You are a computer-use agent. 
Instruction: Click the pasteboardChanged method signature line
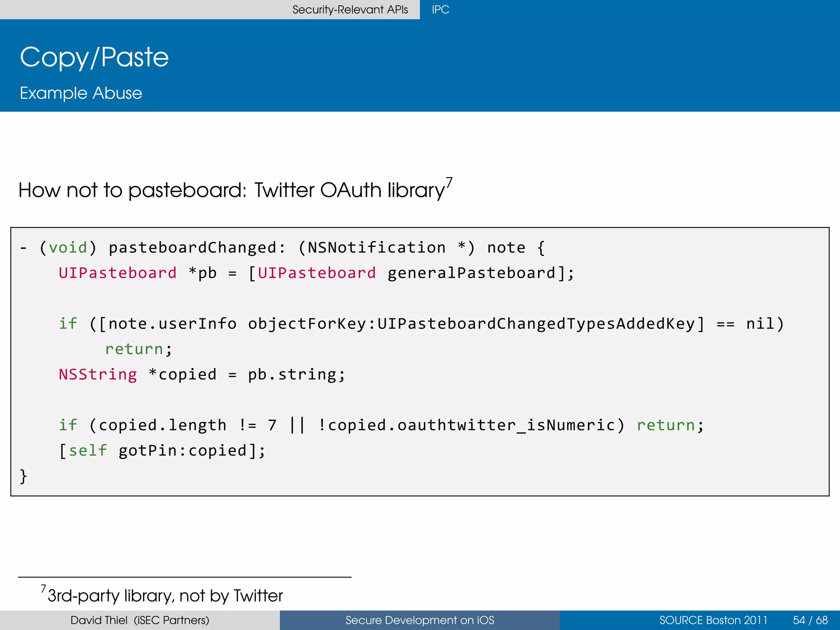(283, 248)
